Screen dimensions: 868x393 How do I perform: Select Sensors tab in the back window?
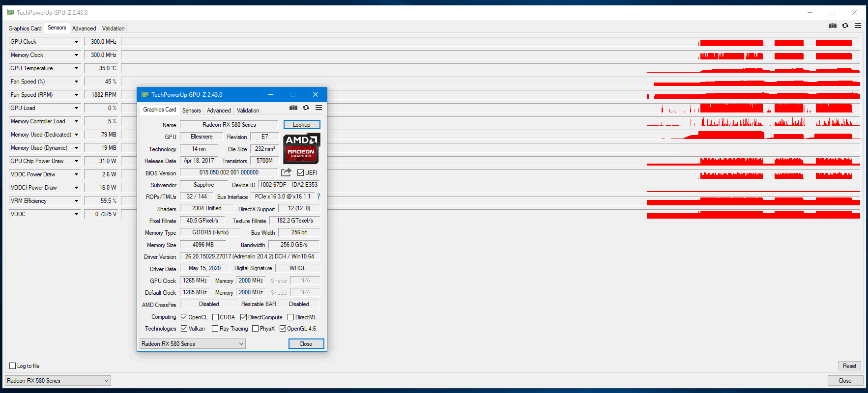(57, 28)
